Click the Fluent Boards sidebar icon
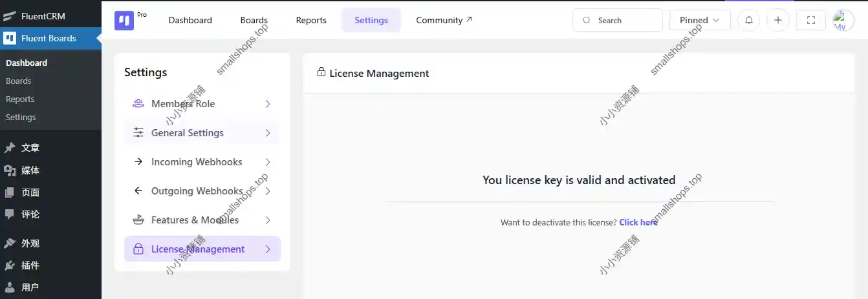This screenshot has height=299, width=868. (10, 38)
